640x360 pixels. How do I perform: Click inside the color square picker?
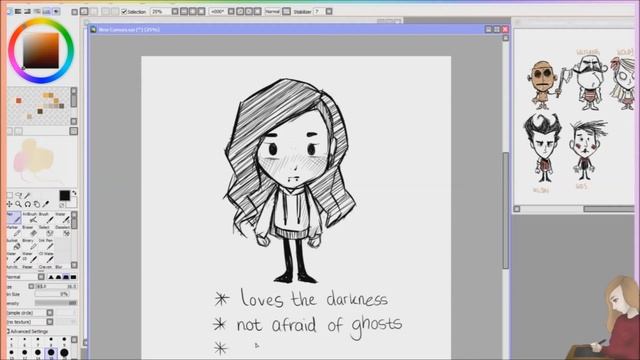tap(41, 51)
